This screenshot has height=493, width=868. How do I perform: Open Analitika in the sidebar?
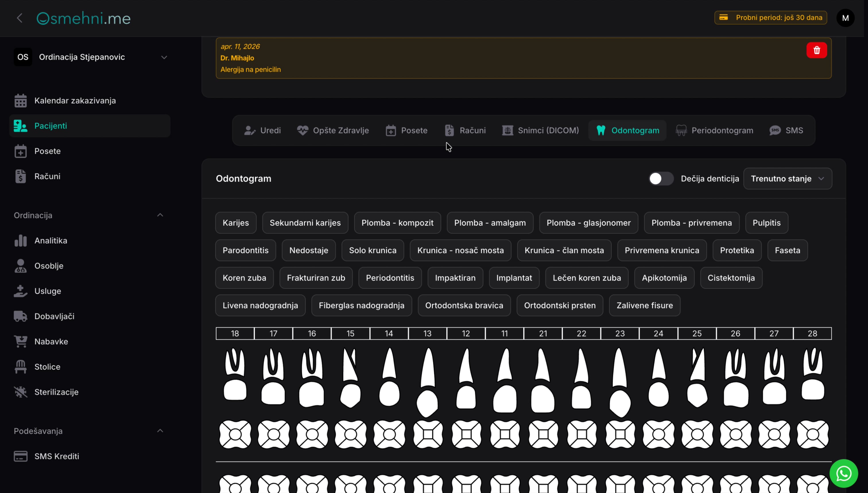point(90,240)
